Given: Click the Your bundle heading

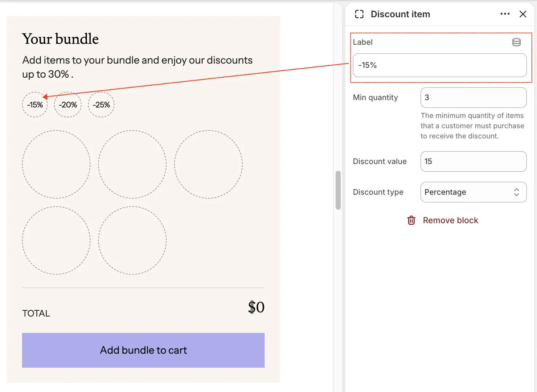Looking at the screenshot, I should [x=60, y=39].
